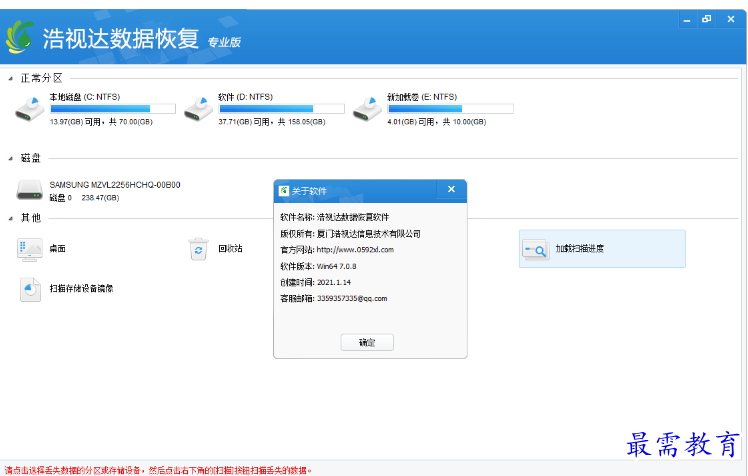Click the E: drive usage bar
Viewport: 748px width, 476px height.
[x=450, y=109]
